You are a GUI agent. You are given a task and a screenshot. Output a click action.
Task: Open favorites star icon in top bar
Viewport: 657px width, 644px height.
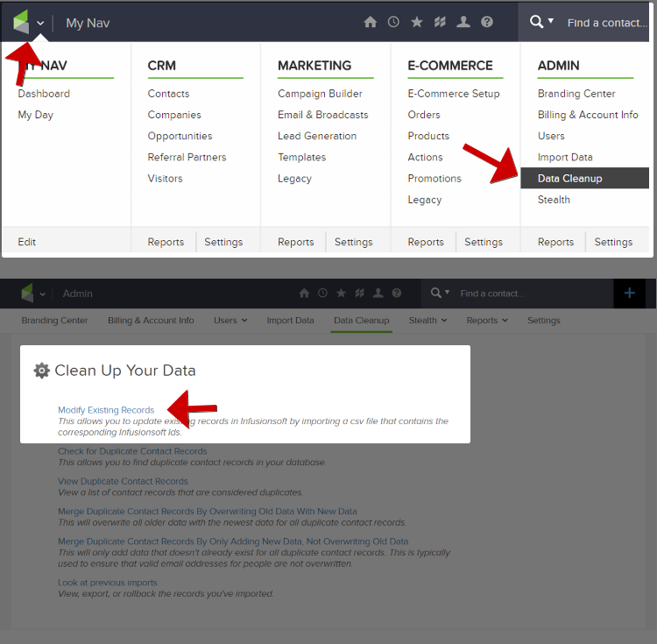point(416,22)
